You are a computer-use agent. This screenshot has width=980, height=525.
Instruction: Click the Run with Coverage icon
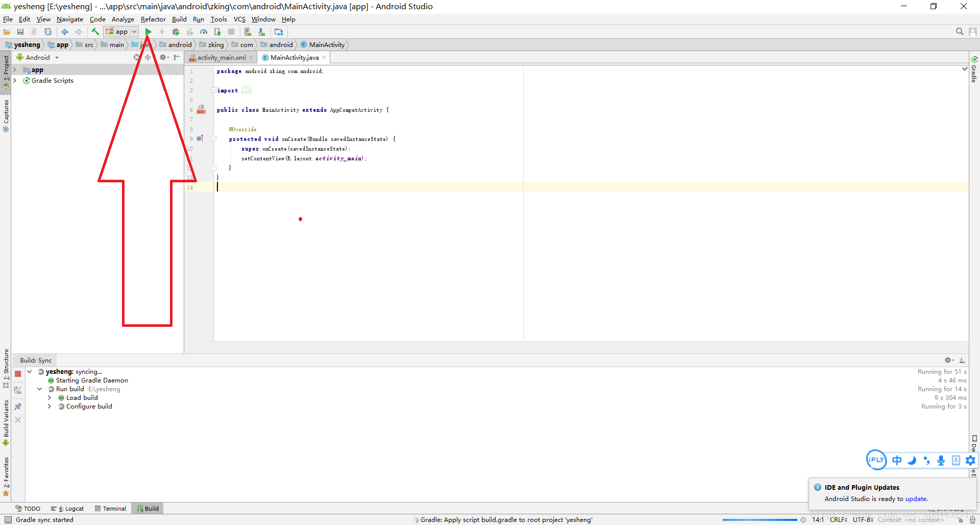pos(190,32)
